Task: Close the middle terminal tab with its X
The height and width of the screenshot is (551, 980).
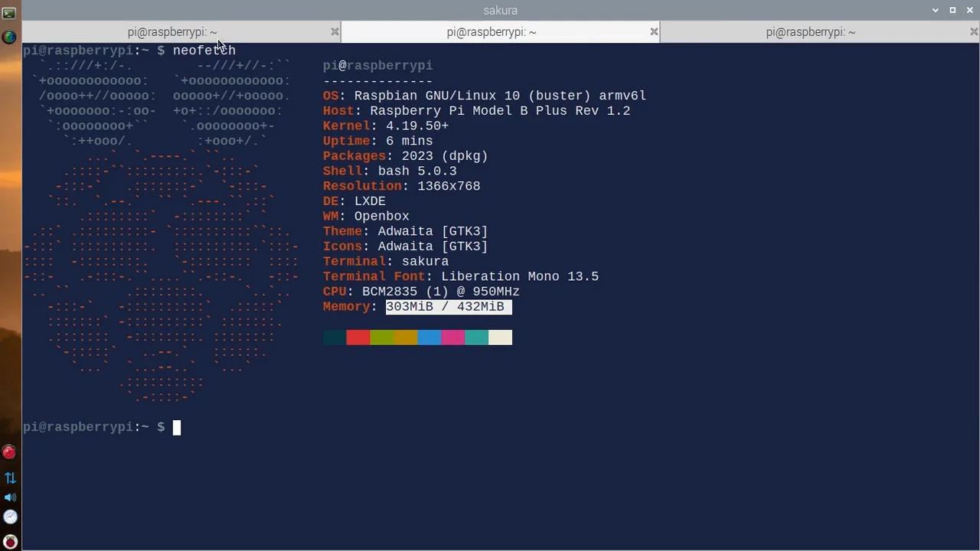Action: (654, 31)
